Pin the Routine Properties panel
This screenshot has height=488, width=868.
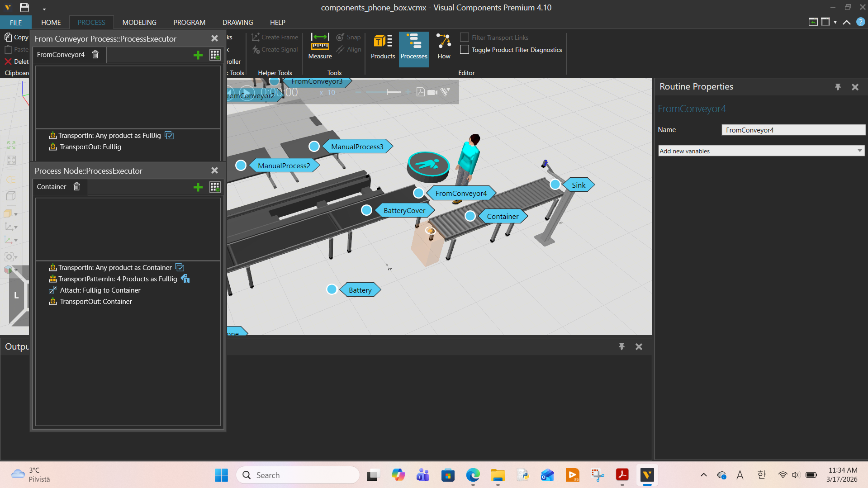pyautogui.click(x=838, y=87)
